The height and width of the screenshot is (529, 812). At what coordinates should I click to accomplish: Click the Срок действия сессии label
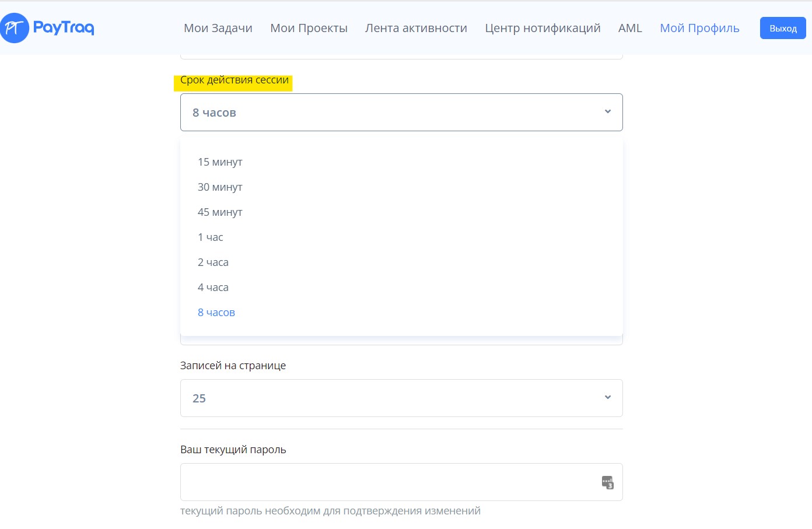point(235,80)
